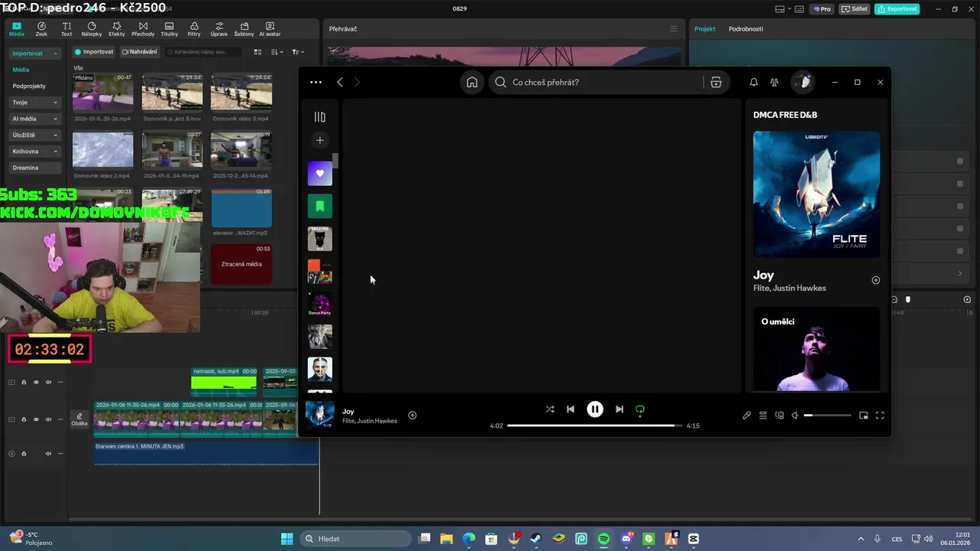Create new playlist with plus icon

pyautogui.click(x=320, y=140)
